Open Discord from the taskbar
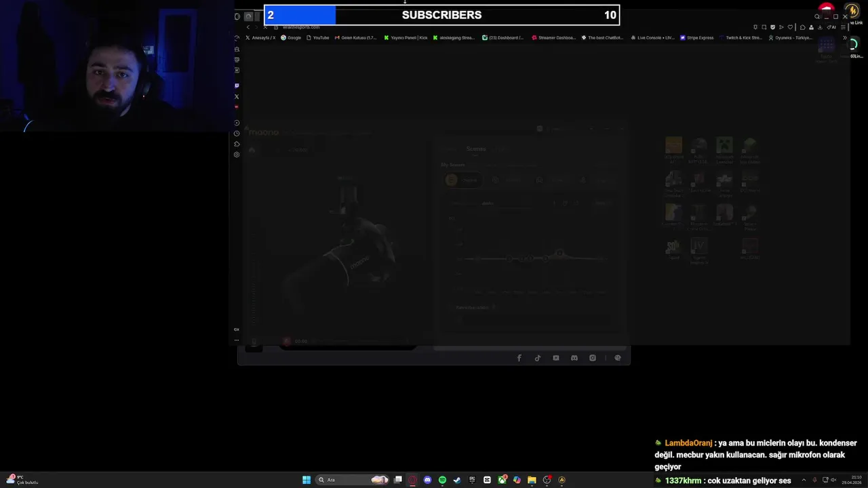 427,480
